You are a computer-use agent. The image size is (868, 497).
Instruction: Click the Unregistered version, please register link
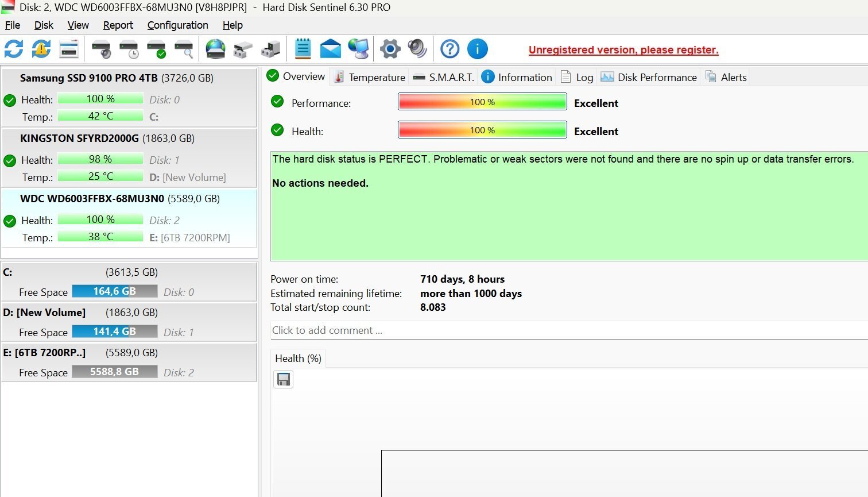pos(623,50)
